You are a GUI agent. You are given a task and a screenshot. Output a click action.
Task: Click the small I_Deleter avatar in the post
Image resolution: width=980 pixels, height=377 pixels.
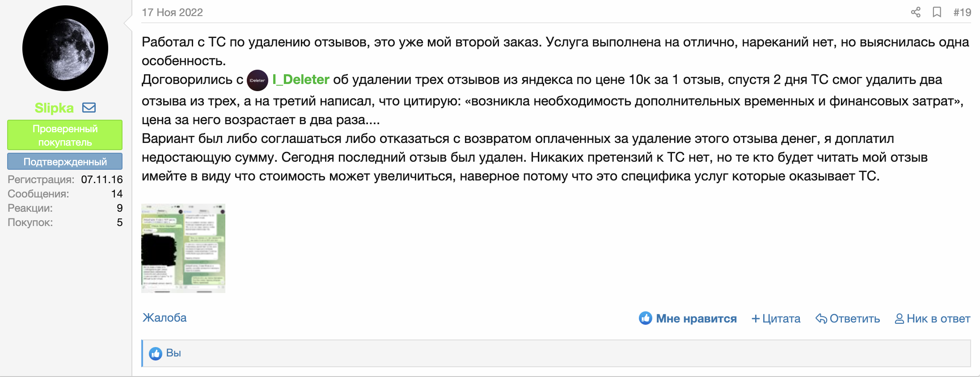(x=257, y=80)
